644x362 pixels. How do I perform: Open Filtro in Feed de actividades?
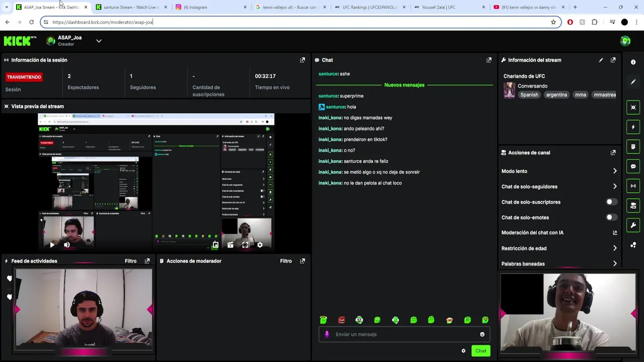pyautogui.click(x=130, y=261)
